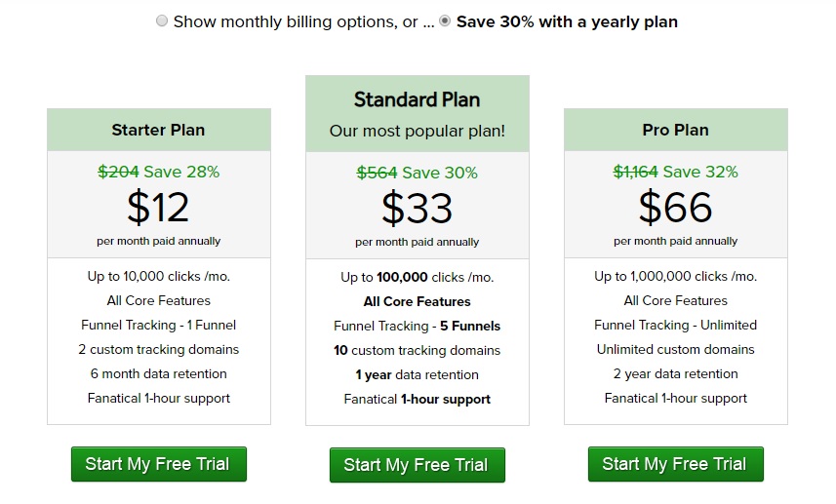The image size is (836, 504).
Task: Select the yearly plan radio button
Action: point(445,21)
